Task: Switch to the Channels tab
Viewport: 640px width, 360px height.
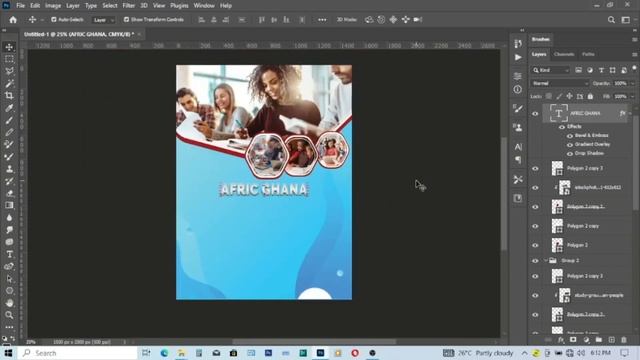Action: (x=564, y=54)
